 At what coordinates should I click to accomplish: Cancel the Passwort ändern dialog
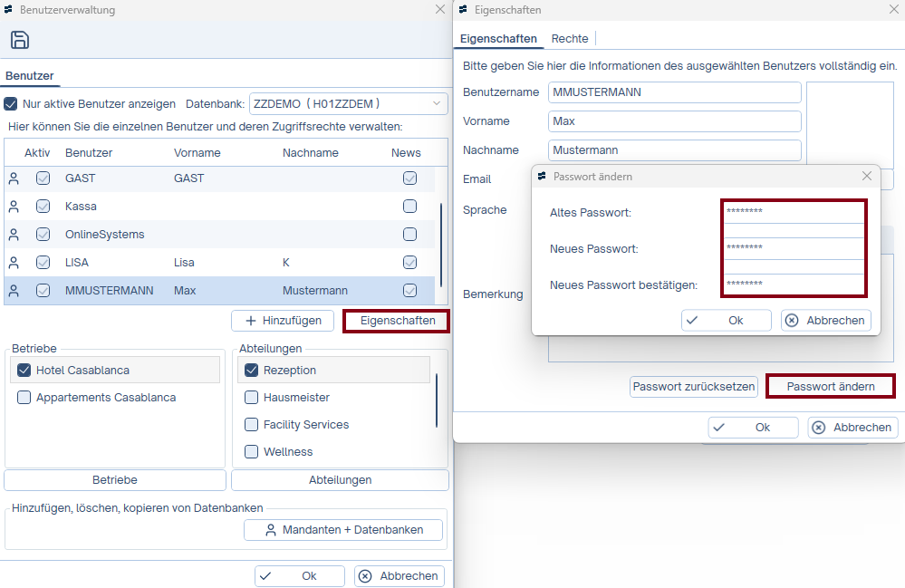point(826,321)
